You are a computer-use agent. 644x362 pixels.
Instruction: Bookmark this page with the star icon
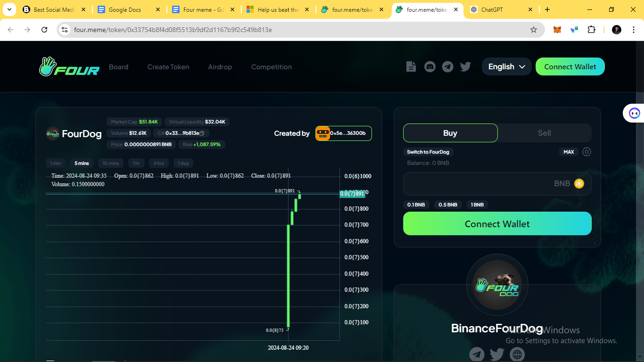tap(534, 30)
